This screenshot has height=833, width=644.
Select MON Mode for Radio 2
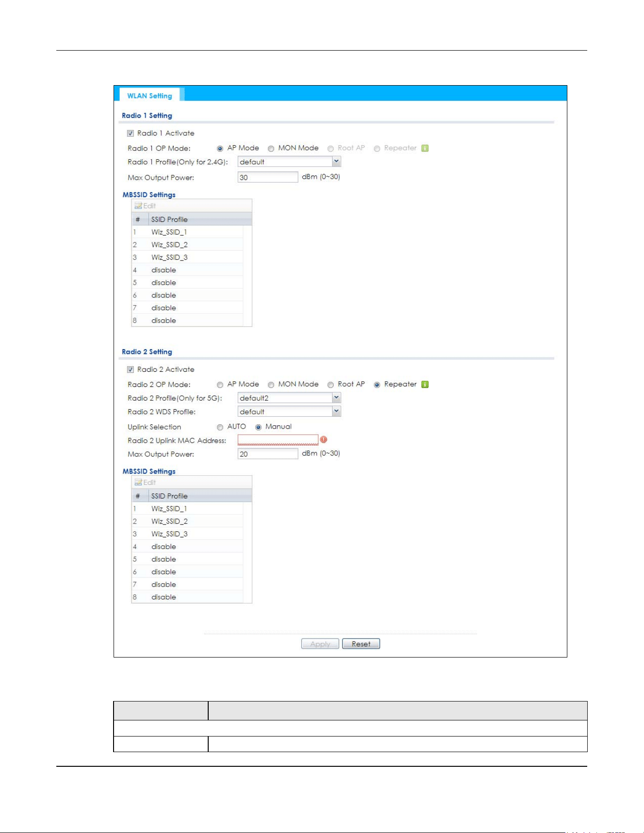click(x=271, y=385)
